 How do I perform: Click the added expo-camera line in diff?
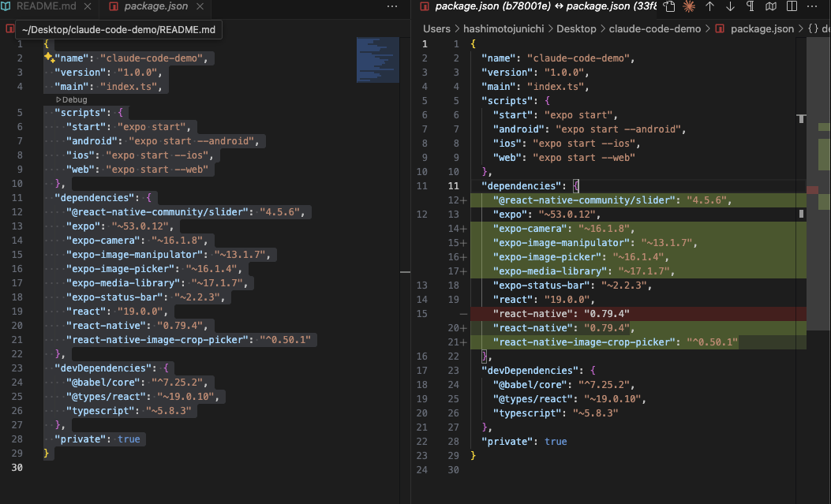click(638, 229)
